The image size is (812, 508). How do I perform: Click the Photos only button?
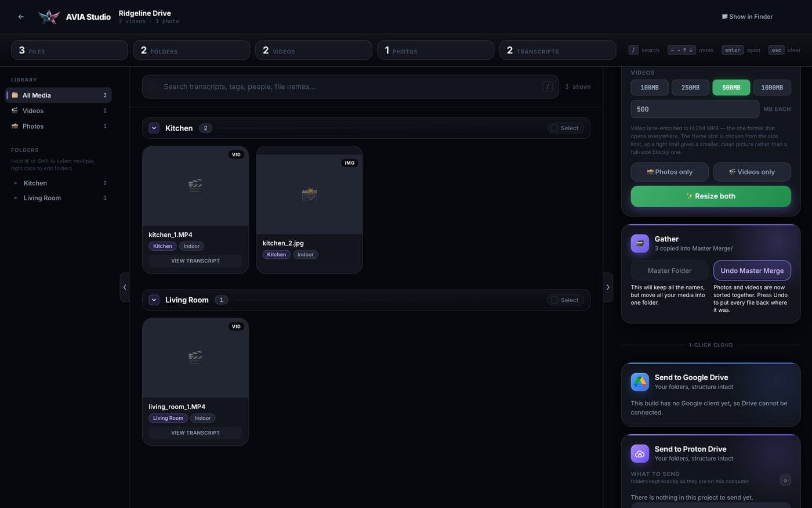pos(670,172)
